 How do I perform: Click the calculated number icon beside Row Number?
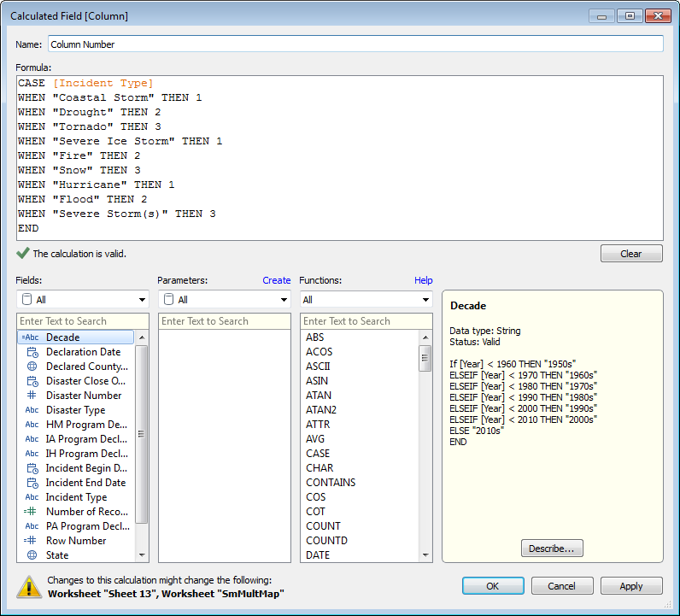click(32, 541)
